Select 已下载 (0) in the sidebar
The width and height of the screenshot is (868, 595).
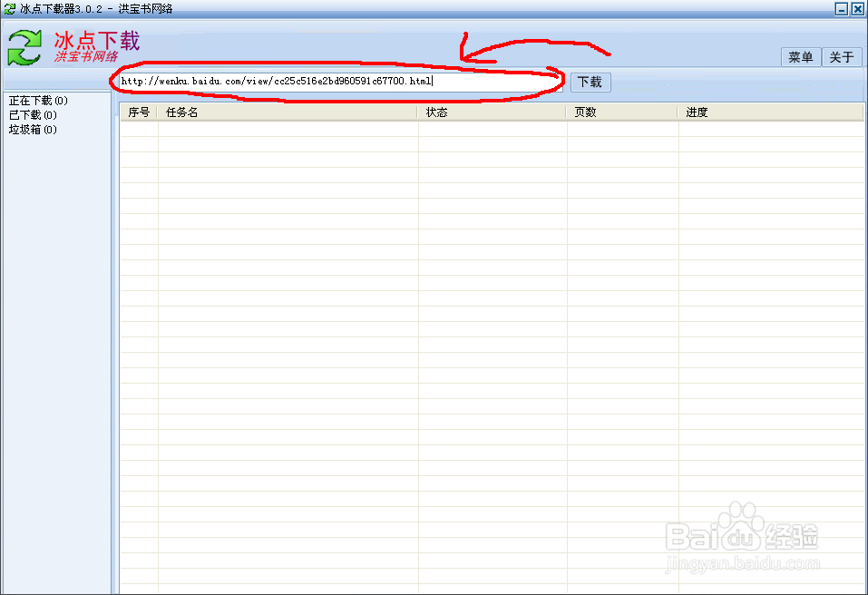pyautogui.click(x=33, y=115)
